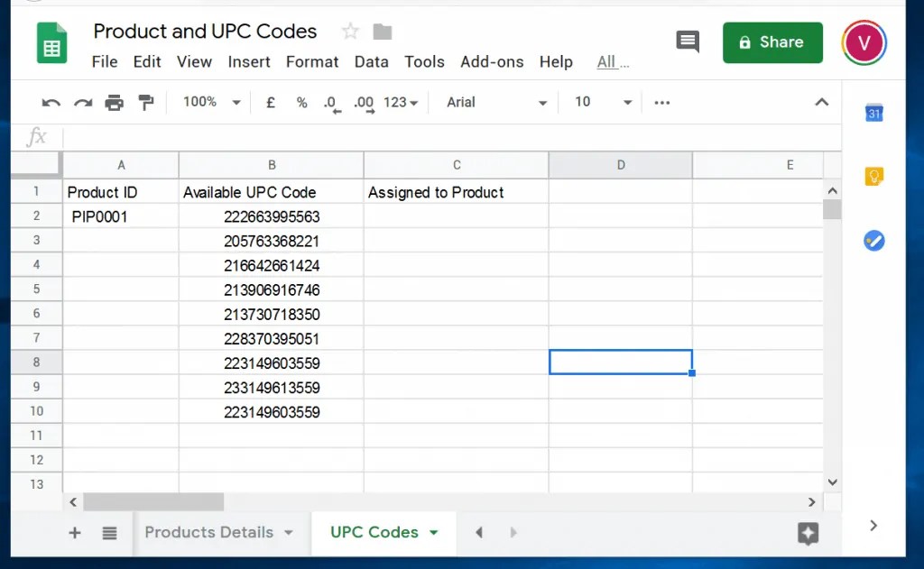924x569 pixels.
Task: Open Google Keep in the sidebar
Action: (x=873, y=177)
